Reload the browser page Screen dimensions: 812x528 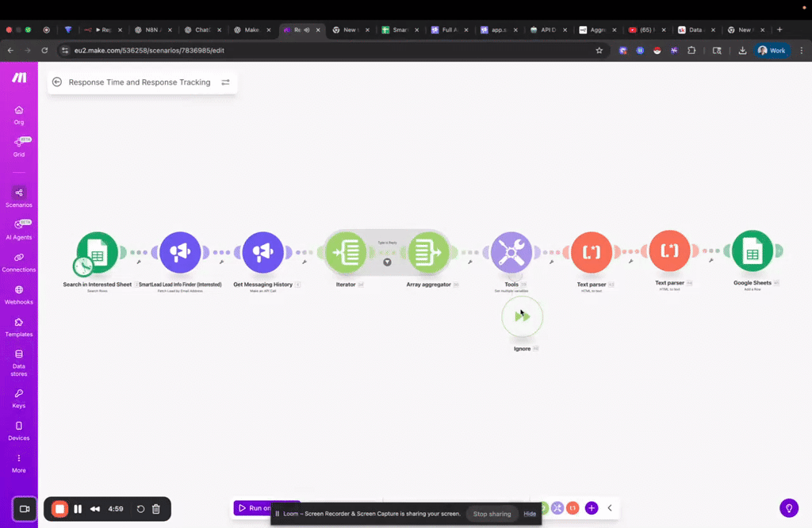(x=44, y=50)
